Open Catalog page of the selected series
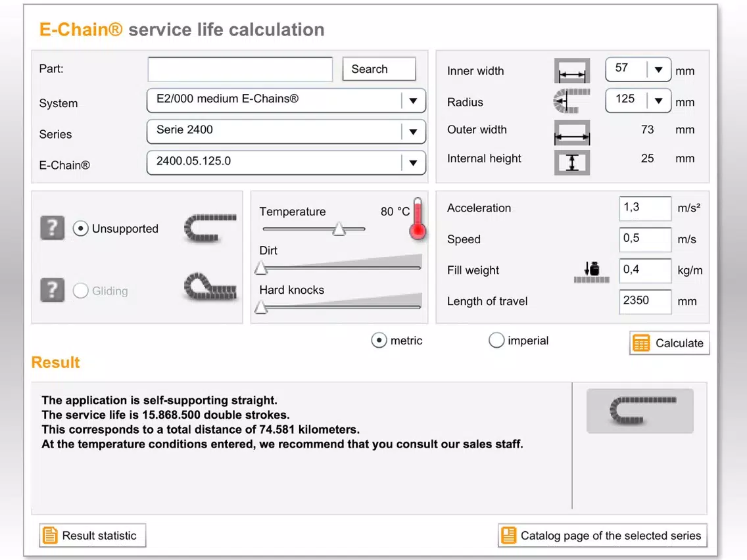Viewport: 747px width, 560px height. 602,535
